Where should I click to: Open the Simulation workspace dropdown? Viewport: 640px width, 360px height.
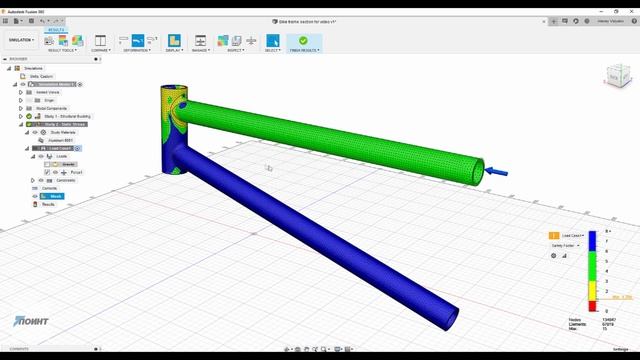22,40
